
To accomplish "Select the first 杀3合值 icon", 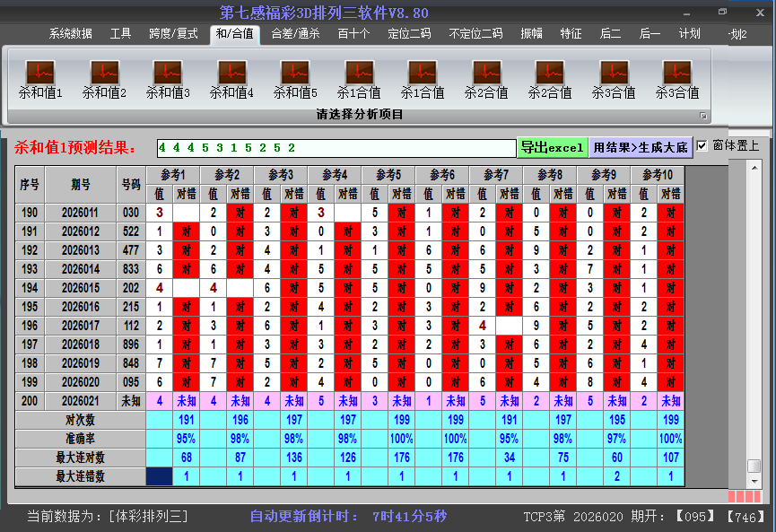I will (x=613, y=75).
